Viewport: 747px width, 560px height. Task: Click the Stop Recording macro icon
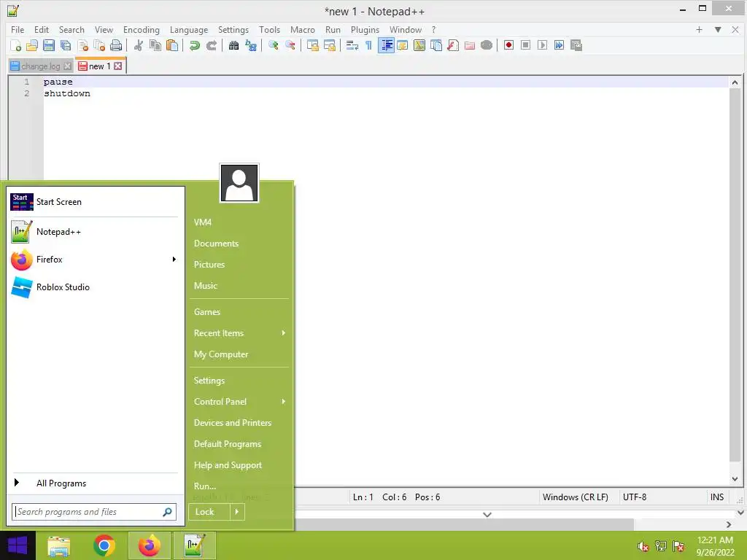525,45
